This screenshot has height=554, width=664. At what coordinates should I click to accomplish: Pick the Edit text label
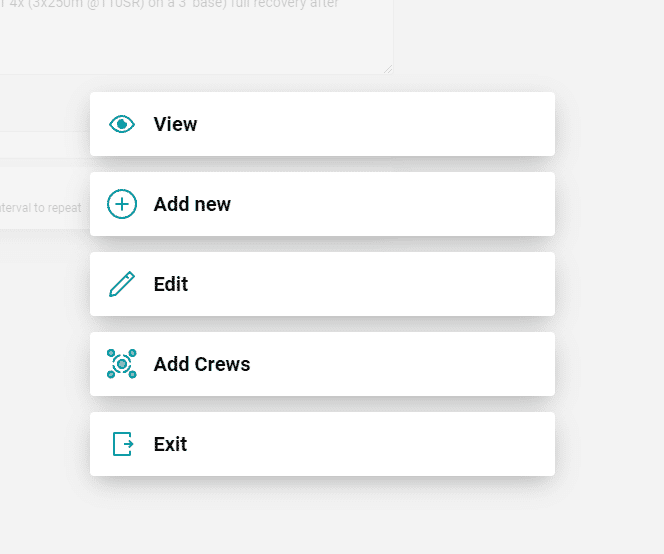pos(171,284)
